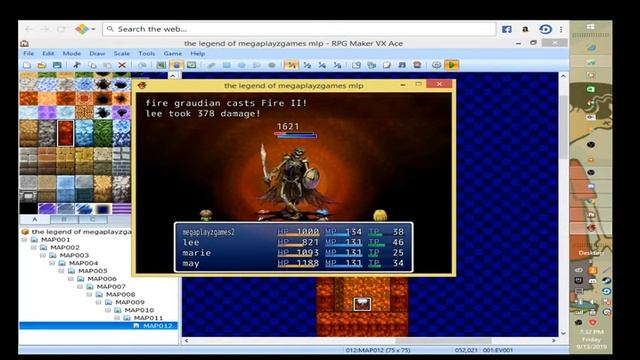Click the event tile on lava map

pyautogui.click(x=362, y=304)
